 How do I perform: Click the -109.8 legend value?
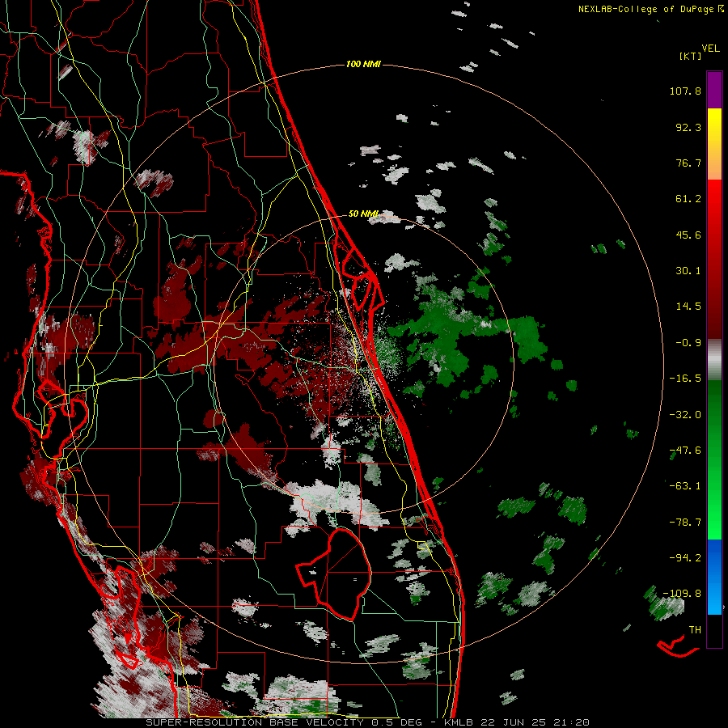[x=682, y=594]
